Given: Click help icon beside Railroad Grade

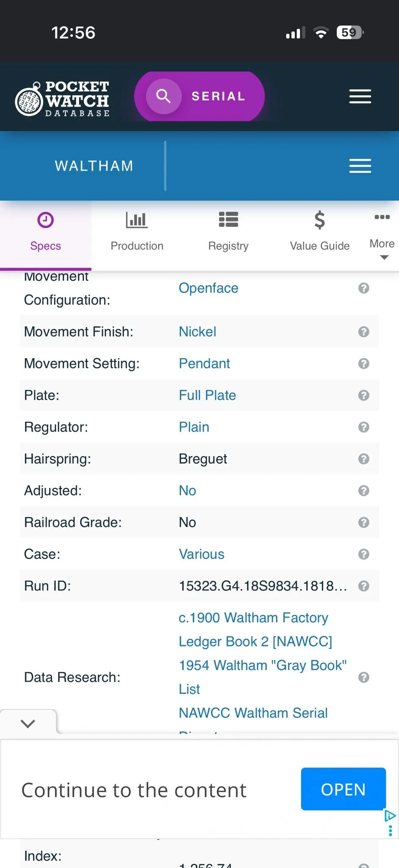Looking at the screenshot, I should [363, 523].
